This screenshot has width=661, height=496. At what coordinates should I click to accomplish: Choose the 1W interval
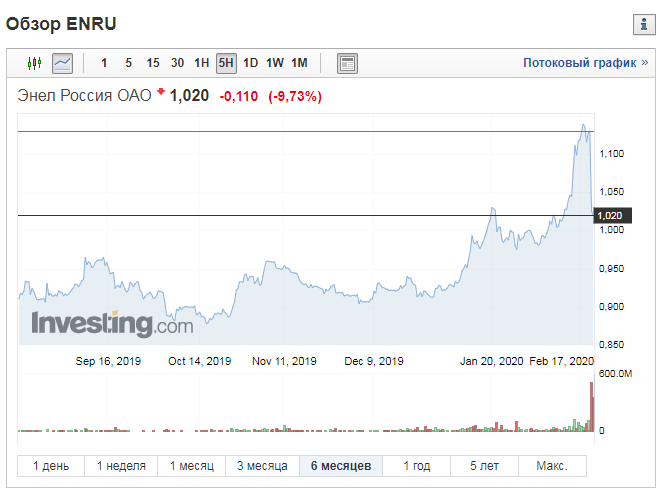point(275,63)
